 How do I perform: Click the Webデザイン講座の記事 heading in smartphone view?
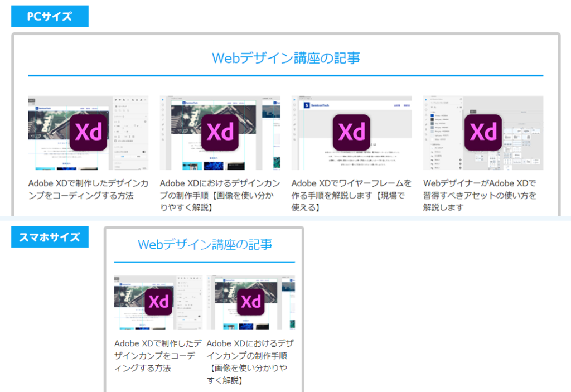(x=205, y=244)
